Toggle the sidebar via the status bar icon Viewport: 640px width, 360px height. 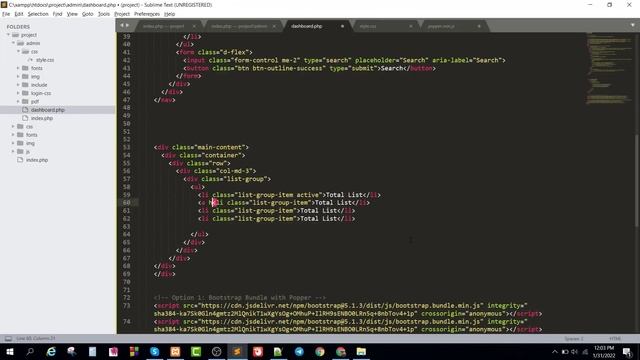tap(8, 338)
